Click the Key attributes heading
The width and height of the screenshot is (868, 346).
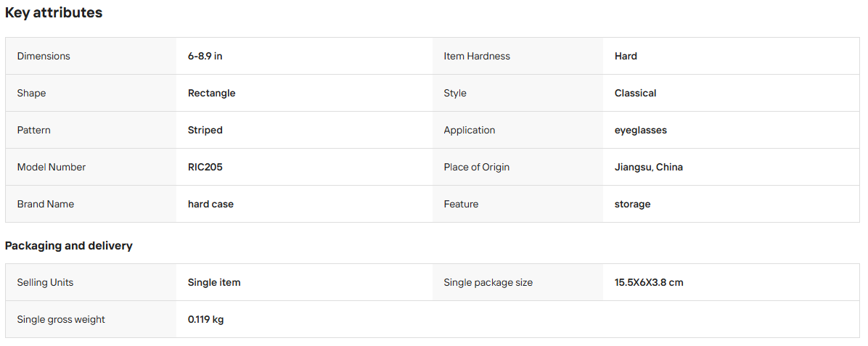(x=54, y=13)
